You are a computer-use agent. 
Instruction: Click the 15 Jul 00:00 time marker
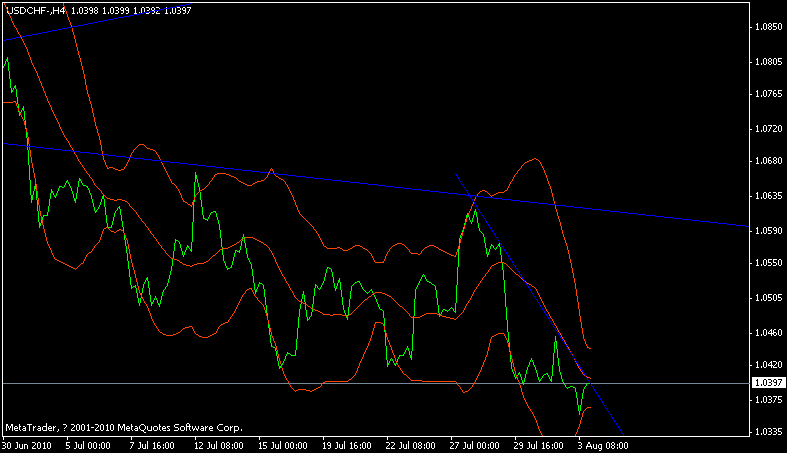283,445
